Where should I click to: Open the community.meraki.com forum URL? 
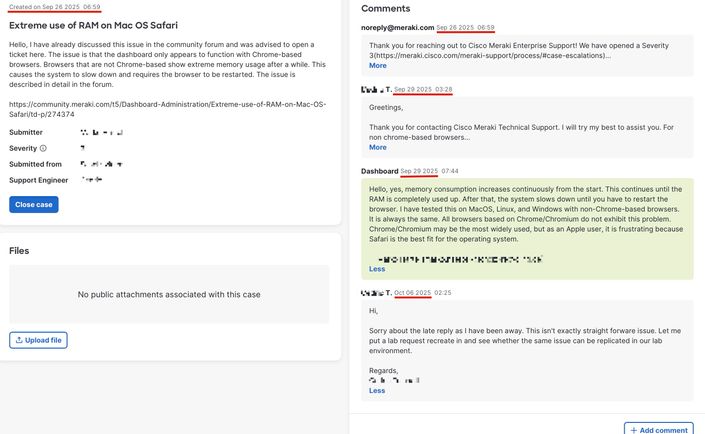166,108
